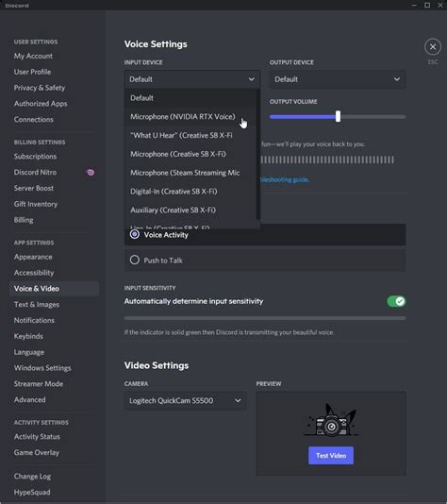Viewport: 447px width, 504px height.
Task: Click the Test Video button
Action: (x=331, y=455)
